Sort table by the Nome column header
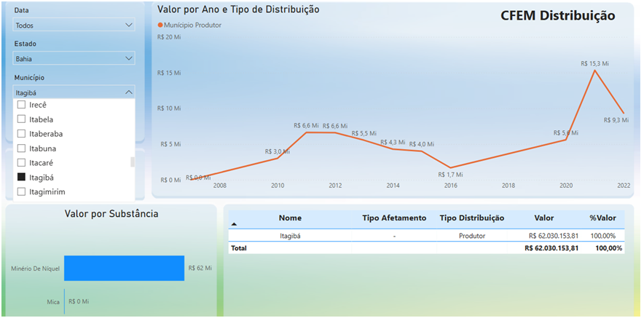 289,218
